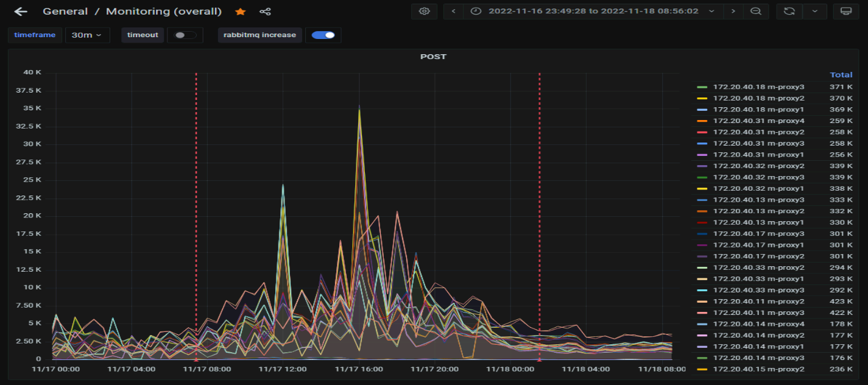Open the timeframe 30m dropdown
Viewport: 868px width, 385px height.
point(87,35)
